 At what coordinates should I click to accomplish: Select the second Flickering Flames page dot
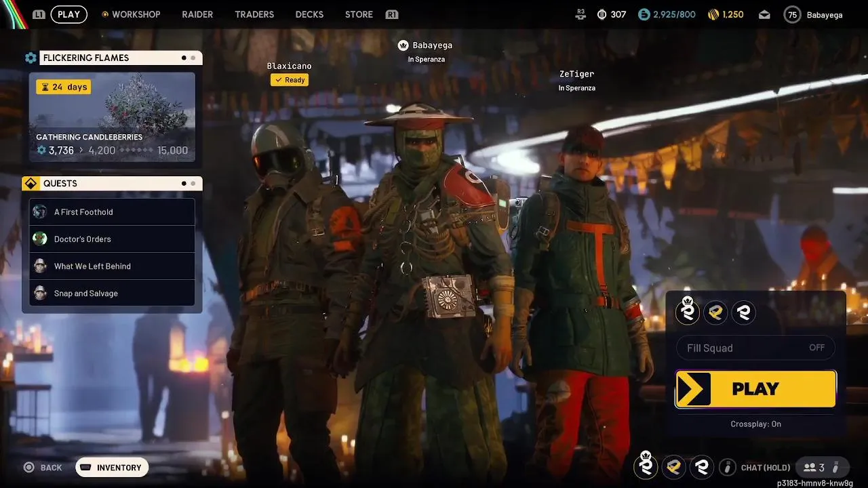(x=193, y=58)
